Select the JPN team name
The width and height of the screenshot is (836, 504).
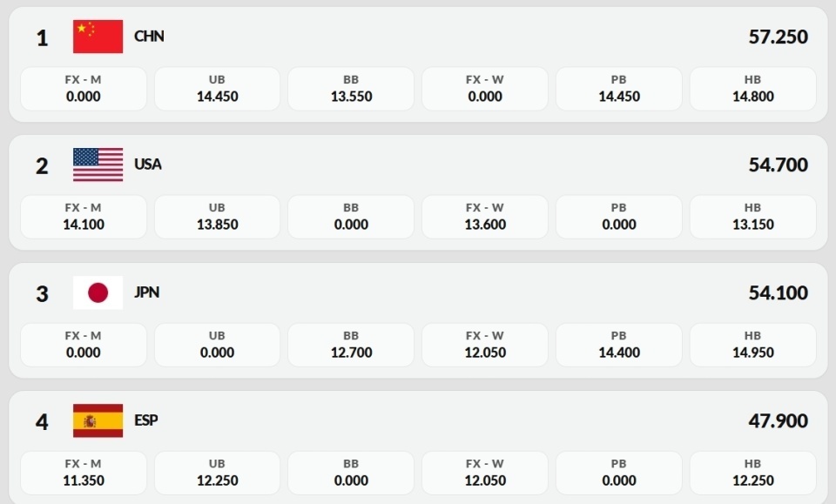pos(147,292)
